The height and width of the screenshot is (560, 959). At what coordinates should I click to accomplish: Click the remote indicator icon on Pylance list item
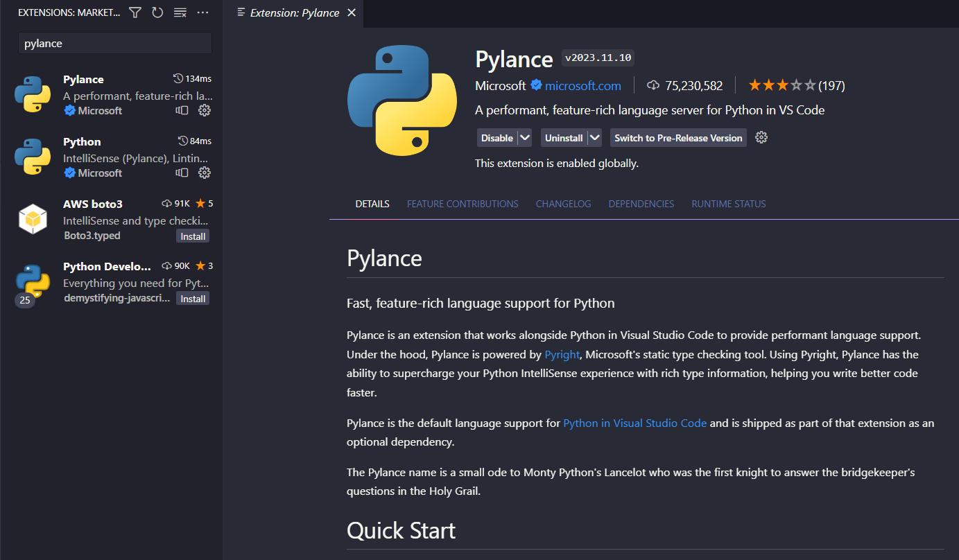pos(182,110)
